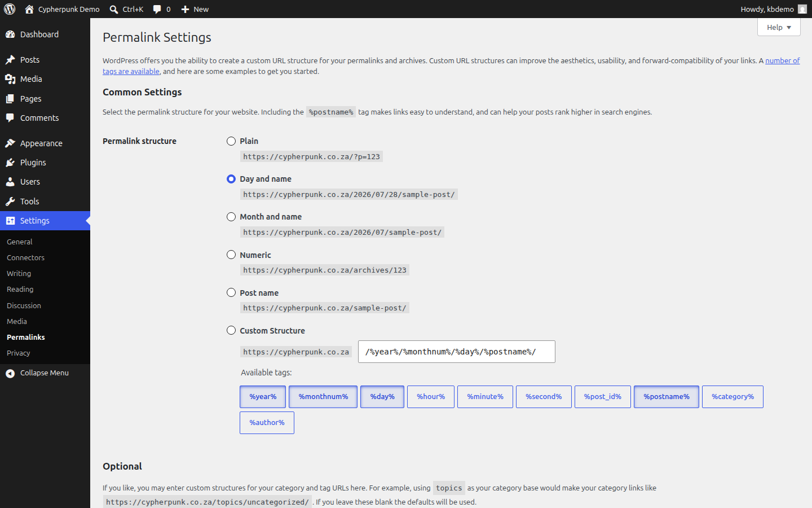The image size is (812, 508).
Task: Select the Post name radio button
Action: tap(231, 292)
